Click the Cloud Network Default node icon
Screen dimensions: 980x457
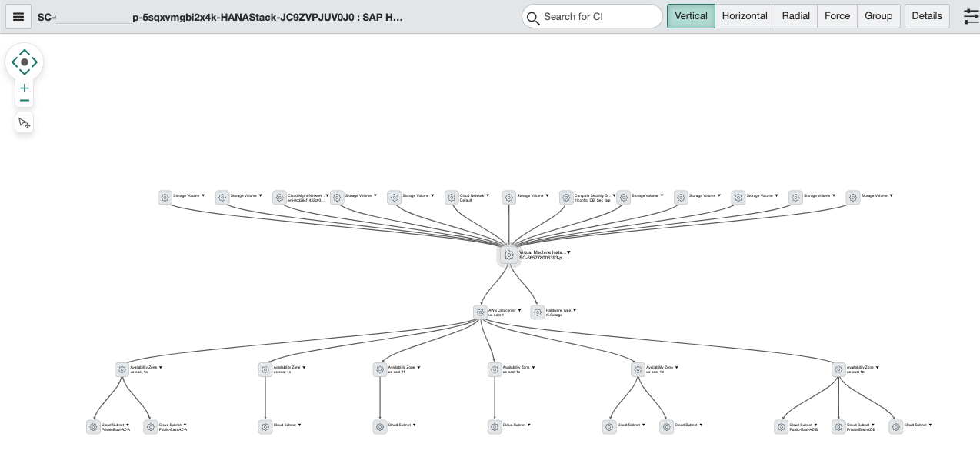click(452, 198)
